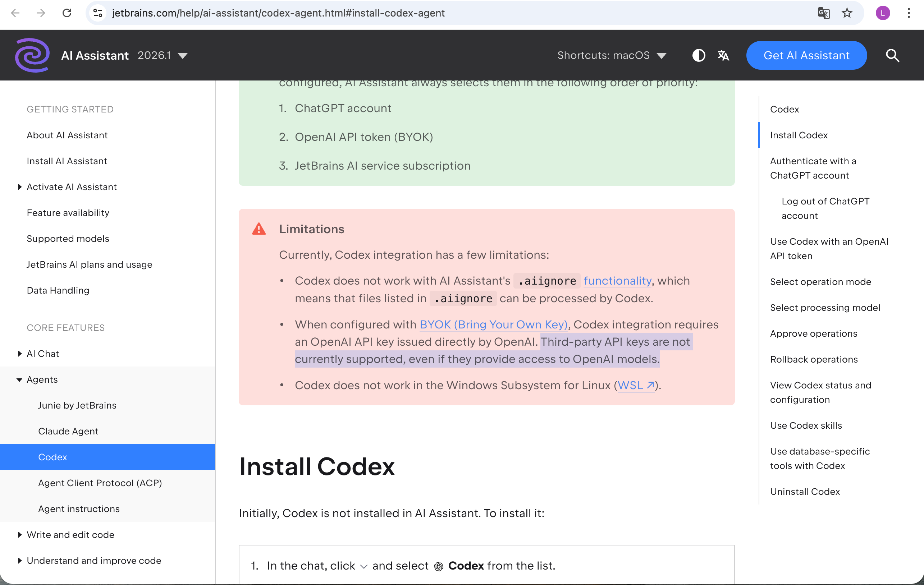
Task: Click the Limitations warning title
Action: click(312, 229)
